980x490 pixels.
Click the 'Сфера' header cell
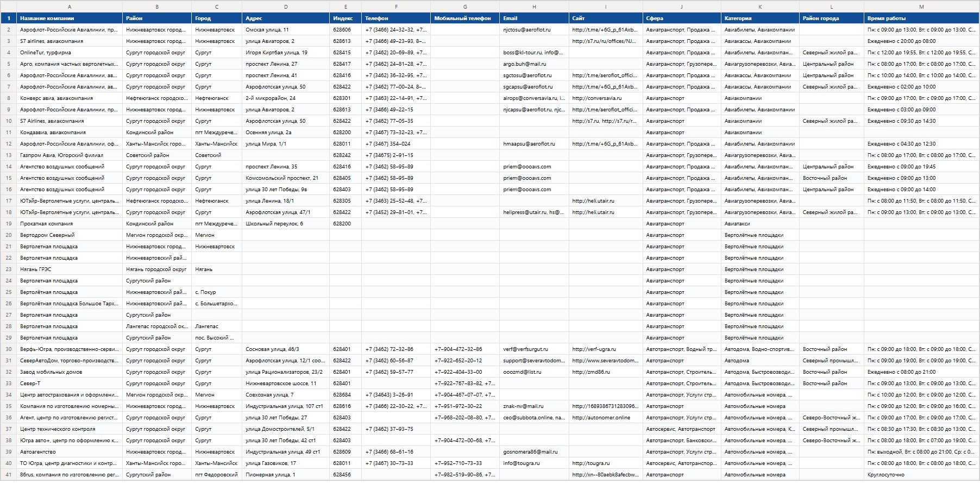[x=682, y=18]
